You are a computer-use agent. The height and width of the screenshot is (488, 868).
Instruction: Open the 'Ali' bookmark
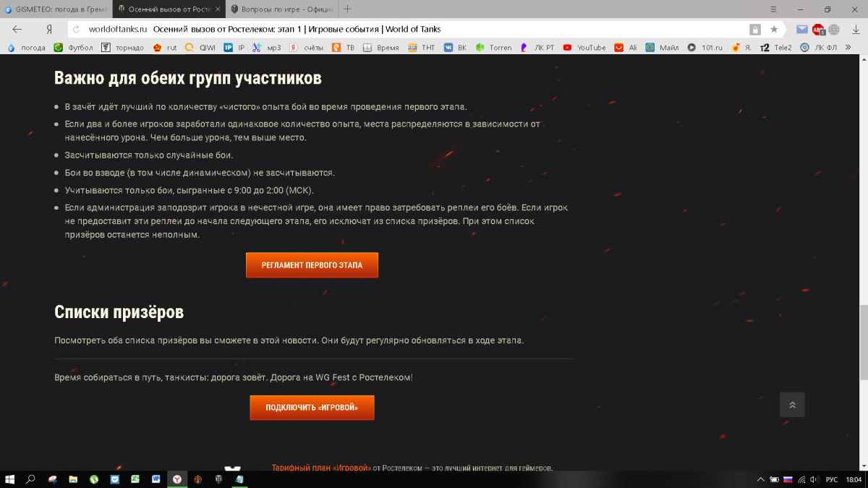tap(626, 48)
